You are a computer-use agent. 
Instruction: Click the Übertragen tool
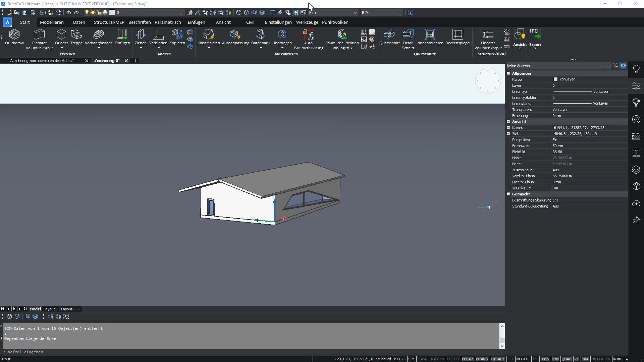282,37
